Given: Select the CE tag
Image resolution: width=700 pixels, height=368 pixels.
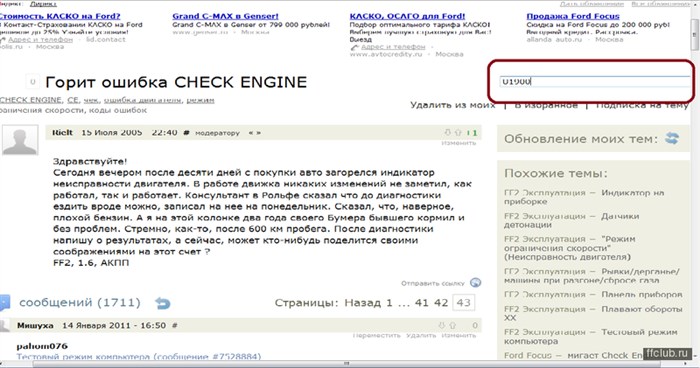Looking at the screenshot, I should pyautogui.click(x=73, y=100).
